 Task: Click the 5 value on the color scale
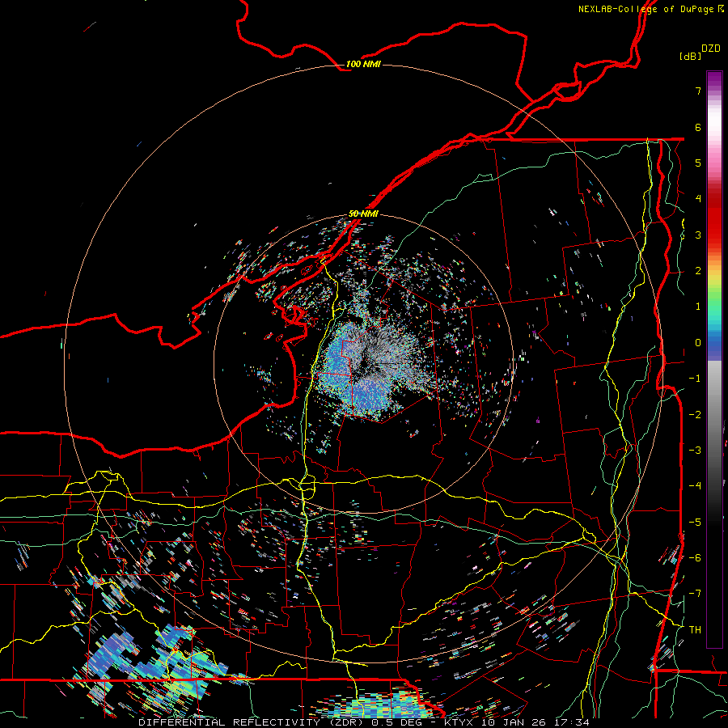click(698, 163)
